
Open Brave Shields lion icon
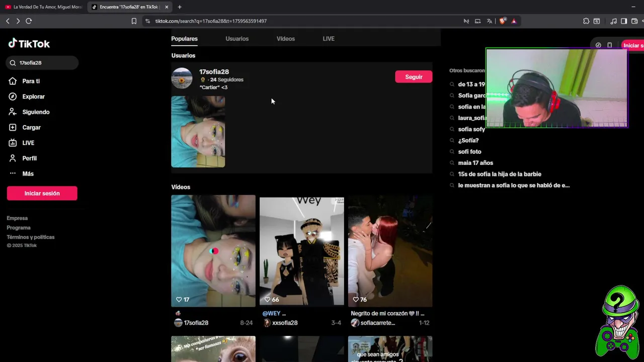click(x=502, y=21)
